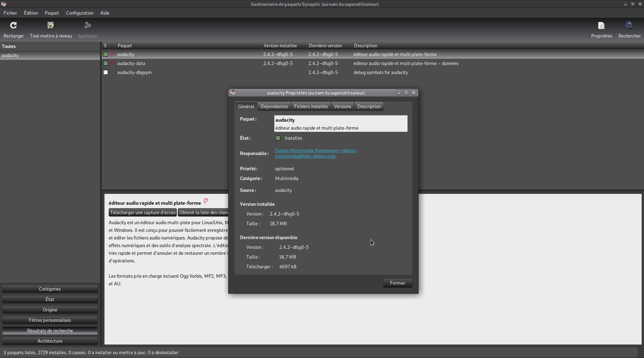Sort by the S column header

(106, 46)
